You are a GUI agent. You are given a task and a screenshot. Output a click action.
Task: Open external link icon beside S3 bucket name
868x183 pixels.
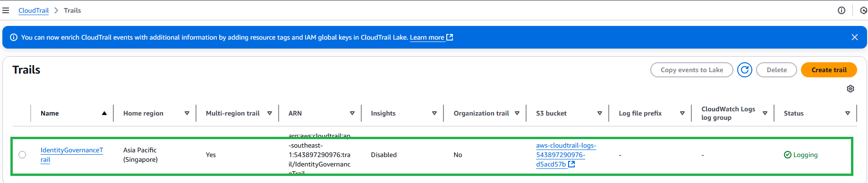point(571,164)
